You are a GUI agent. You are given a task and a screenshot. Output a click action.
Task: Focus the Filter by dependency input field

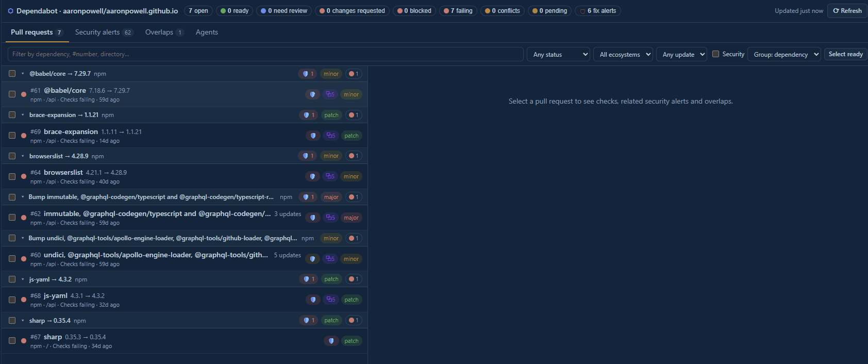click(x=265, y=54)
